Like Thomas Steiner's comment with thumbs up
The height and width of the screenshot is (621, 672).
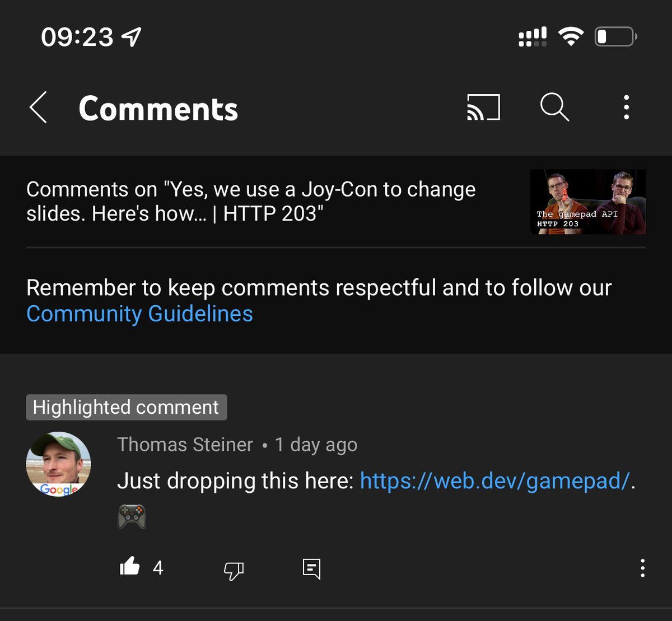(130, 567)
